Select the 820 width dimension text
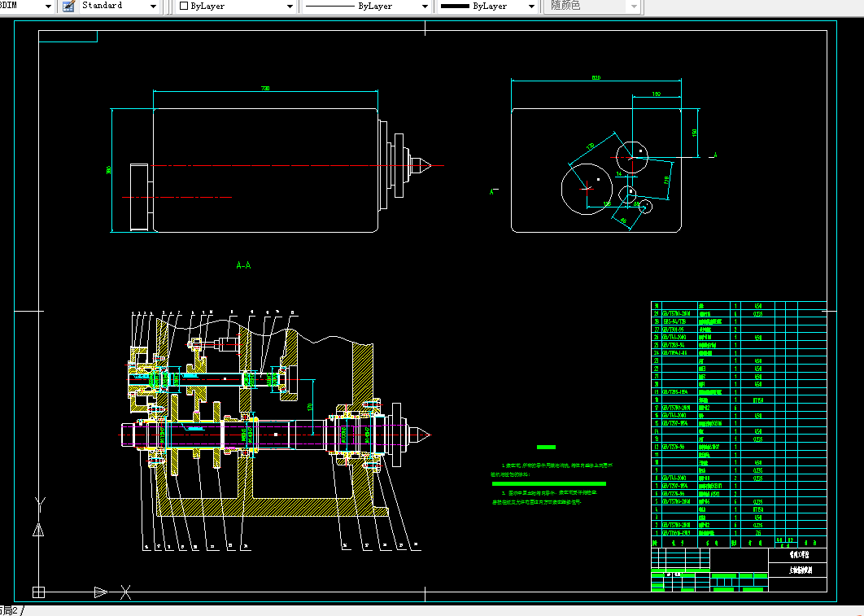Image resolution: width=864 pixels, height=616 pixels. (596, 77)
